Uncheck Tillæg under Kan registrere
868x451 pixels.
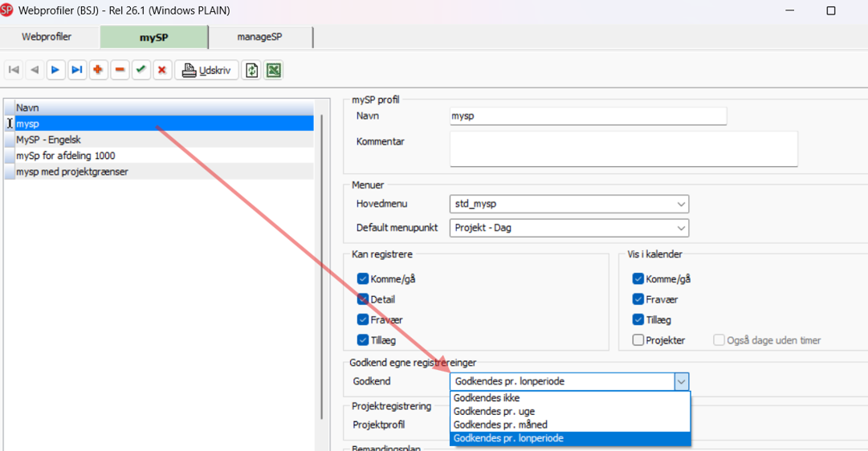coord(363,340)
